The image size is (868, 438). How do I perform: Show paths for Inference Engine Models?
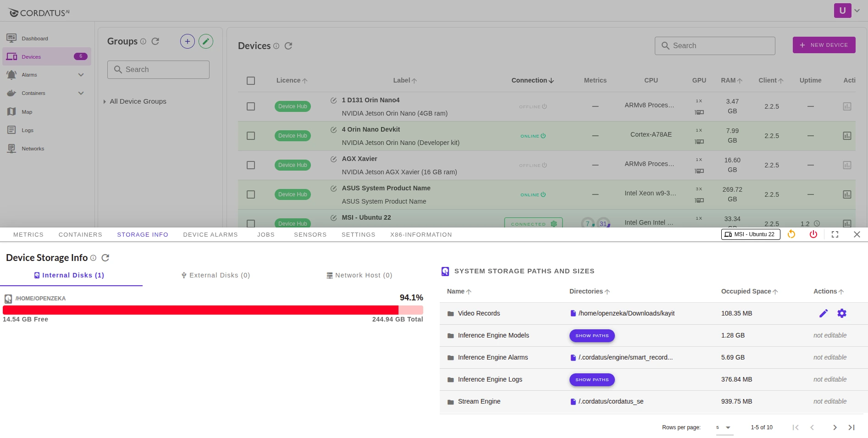tap(592, 336)
